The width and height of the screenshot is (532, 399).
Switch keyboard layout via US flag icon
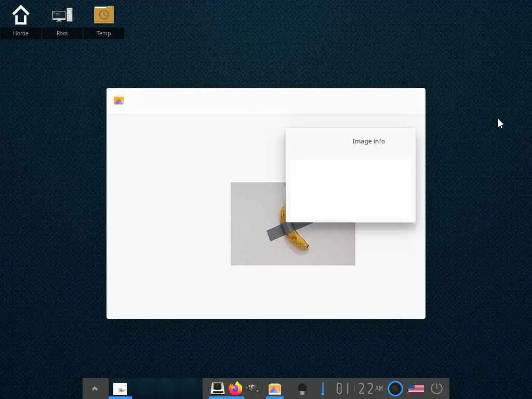[x=416, y=389]
